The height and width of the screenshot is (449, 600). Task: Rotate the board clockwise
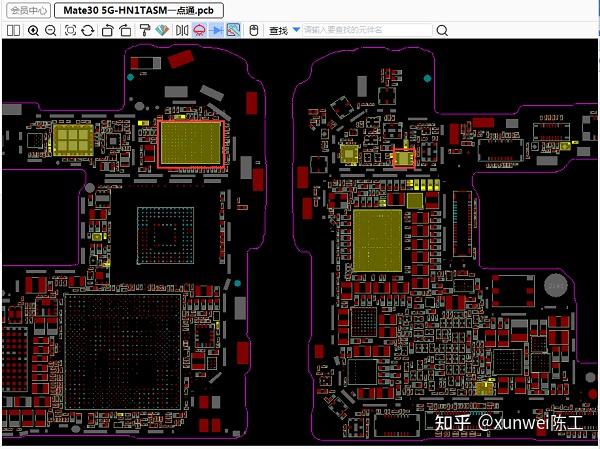(125, 30)
